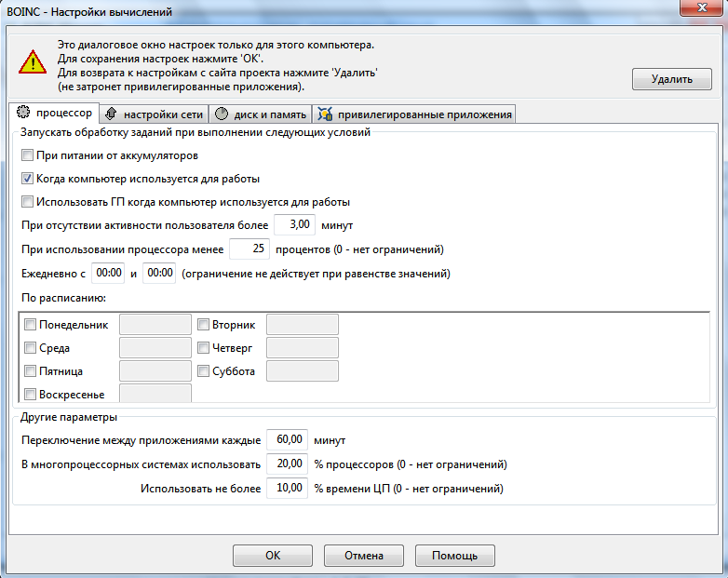Enable Использовать ГП когда компьютер используется

point(27,201)
